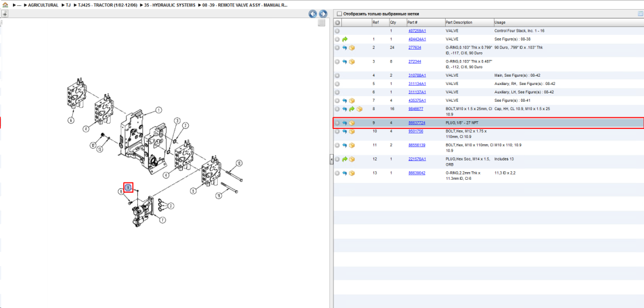The image size is (644, 308).
Task: Open part number link 86637724
Action: (417, 123)
